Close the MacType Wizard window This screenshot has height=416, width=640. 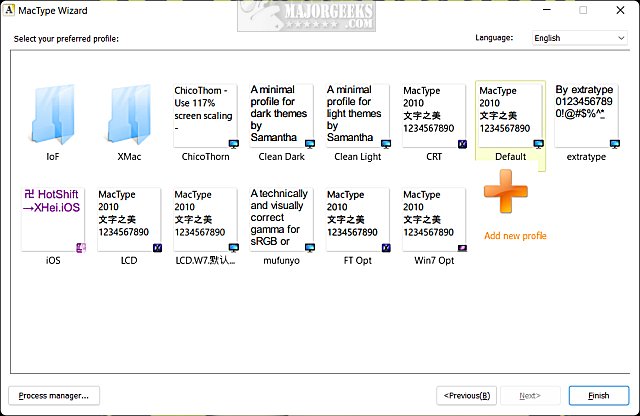(620, 10)
